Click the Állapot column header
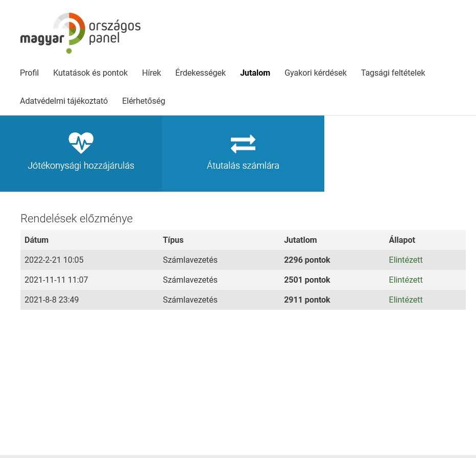Screen dimensions: 476x458 pyautogui.click(x=401, y=240)
